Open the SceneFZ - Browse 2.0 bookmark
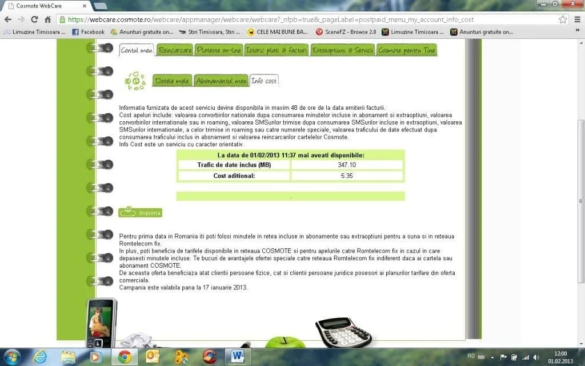 click(346, 32)
